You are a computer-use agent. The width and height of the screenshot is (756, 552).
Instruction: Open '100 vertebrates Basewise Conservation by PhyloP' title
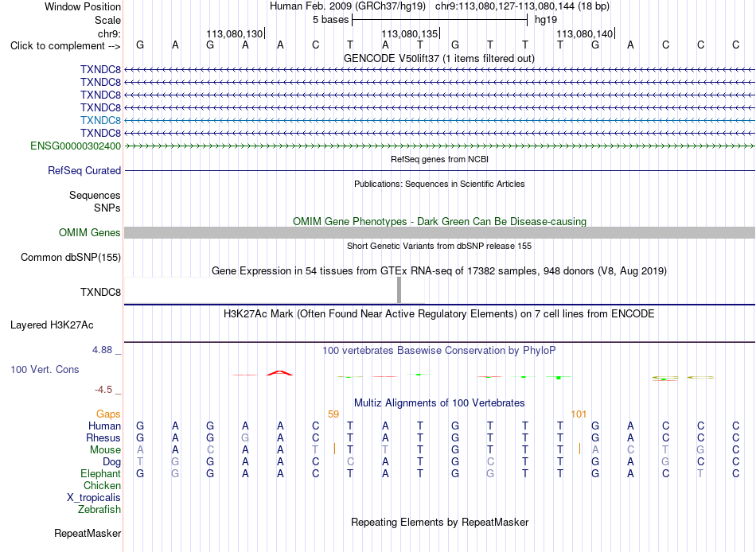[x=439, y=351]
